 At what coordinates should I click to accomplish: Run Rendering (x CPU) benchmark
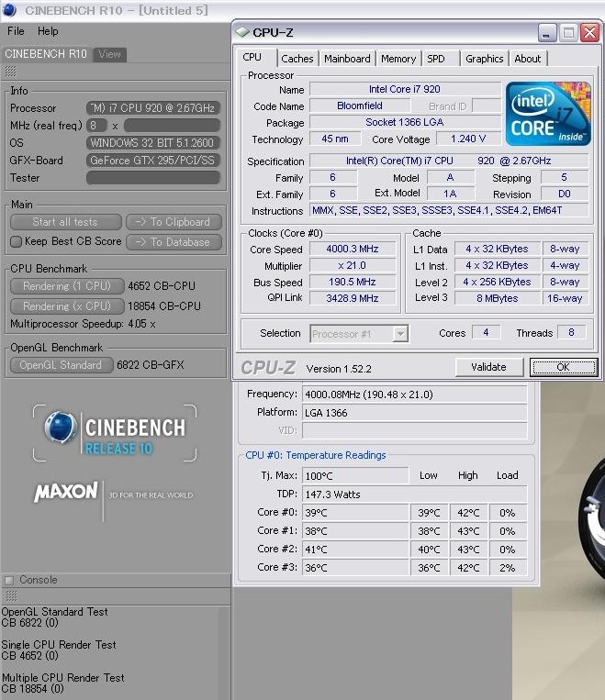coord(67,306)
